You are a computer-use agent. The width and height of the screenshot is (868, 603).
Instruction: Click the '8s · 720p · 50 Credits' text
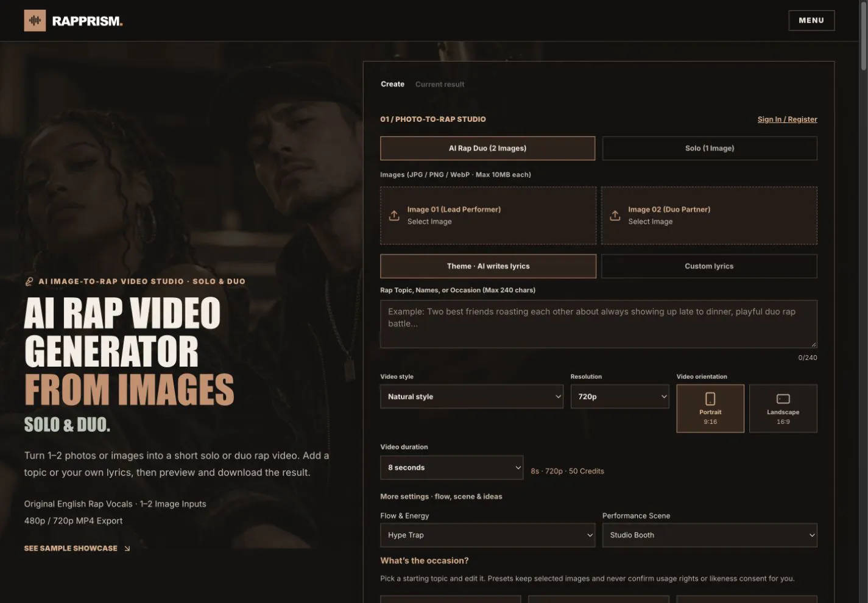[568, 471]
